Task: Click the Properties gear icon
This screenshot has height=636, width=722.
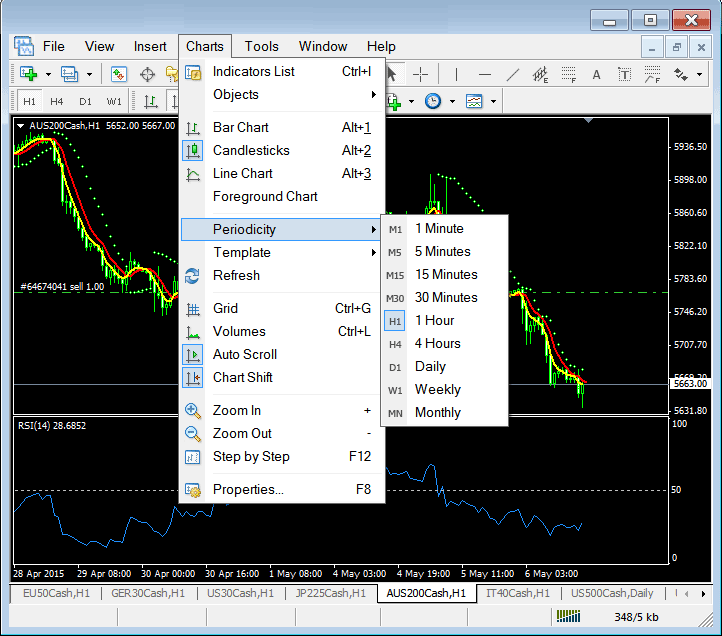Action: pos(194,490)
